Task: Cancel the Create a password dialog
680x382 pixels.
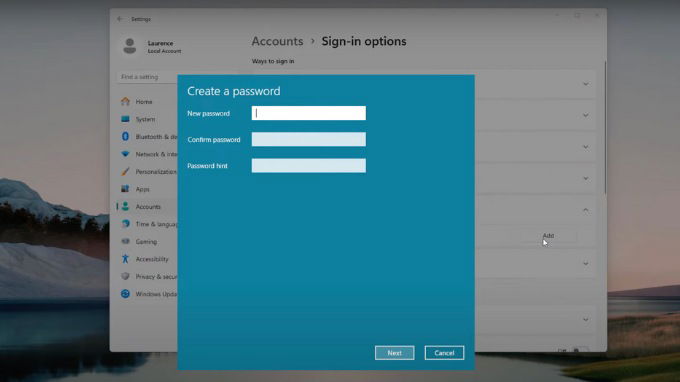Action: pyautogui.click(x=444, y=353)
